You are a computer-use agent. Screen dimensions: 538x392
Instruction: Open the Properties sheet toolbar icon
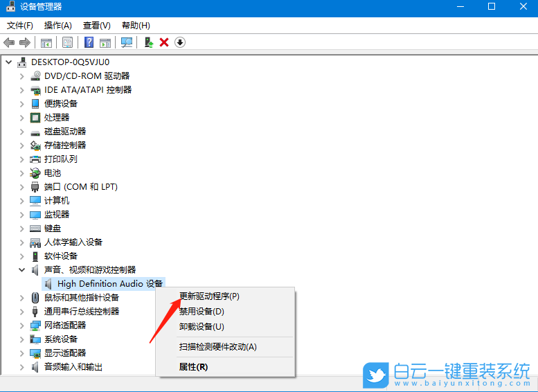[x=68, y=42]
